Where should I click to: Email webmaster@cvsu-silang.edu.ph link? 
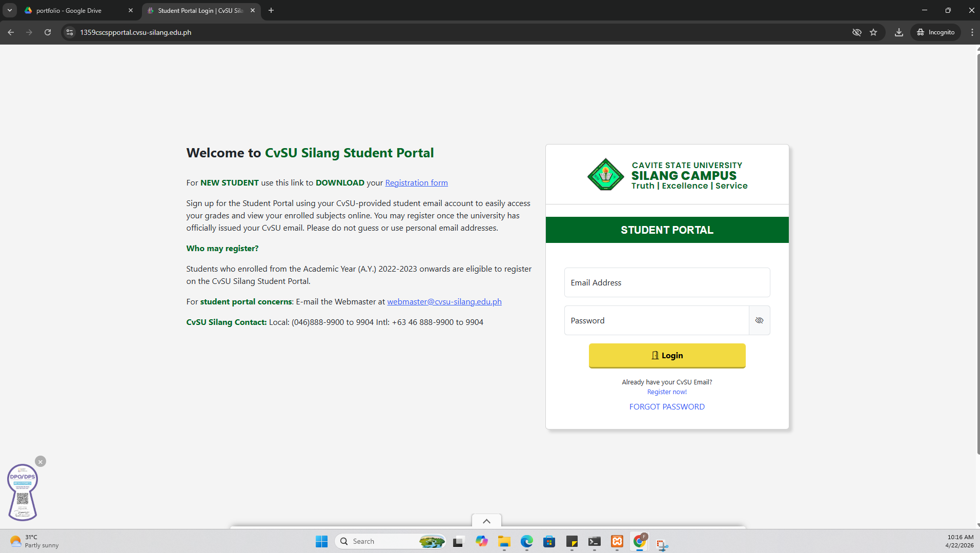pyautogui.click(x=444, y=301)
